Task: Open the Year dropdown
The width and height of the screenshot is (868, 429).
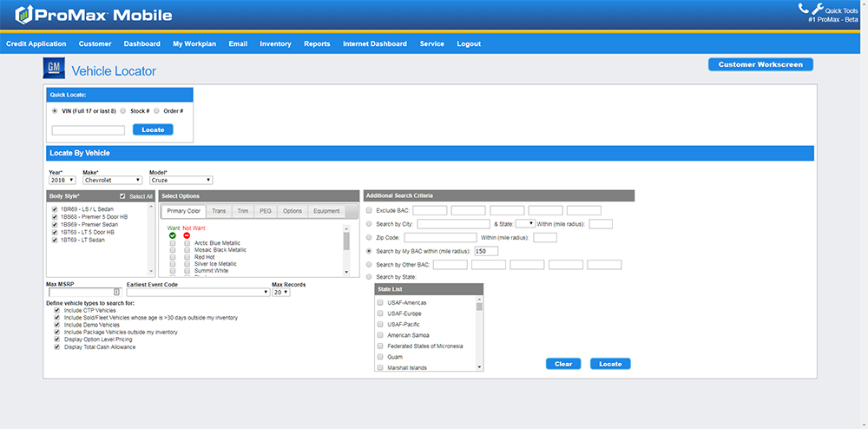Action: 62,180
